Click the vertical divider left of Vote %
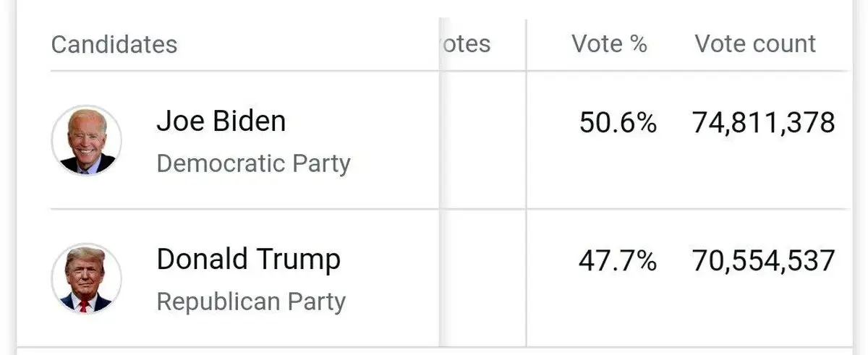Screen dimensions: 868x355 click(x=526, y=181)
